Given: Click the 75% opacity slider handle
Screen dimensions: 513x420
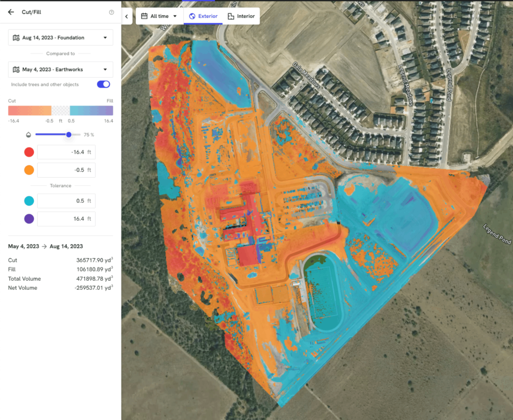Looking at the screenshot, I should tap(69, 135).
